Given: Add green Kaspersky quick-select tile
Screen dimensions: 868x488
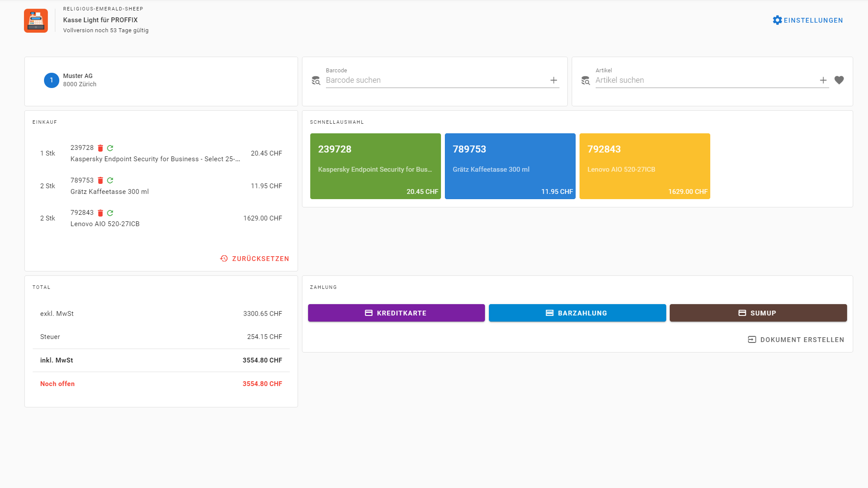Looking at the screenshot, I should click(375, 166).
